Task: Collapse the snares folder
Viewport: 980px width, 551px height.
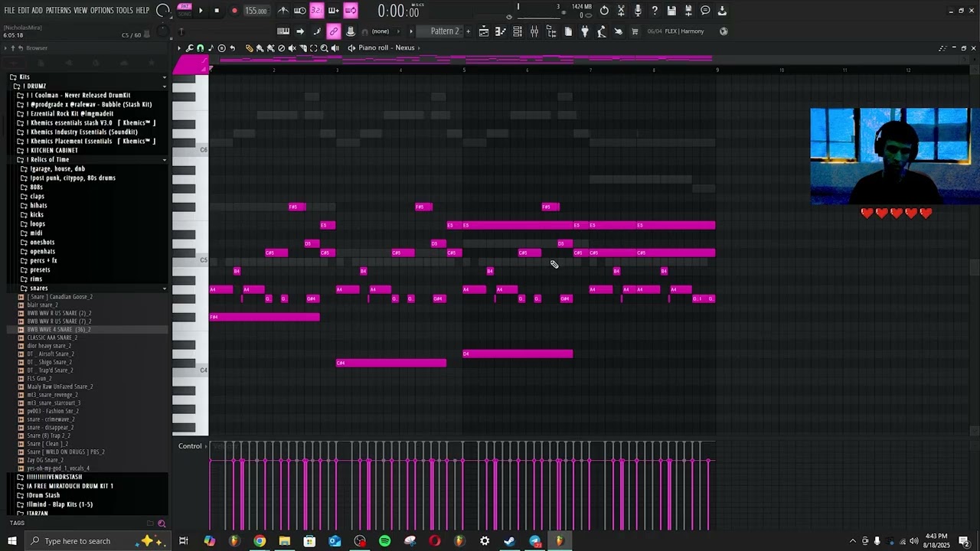Action: coord(38,288)
